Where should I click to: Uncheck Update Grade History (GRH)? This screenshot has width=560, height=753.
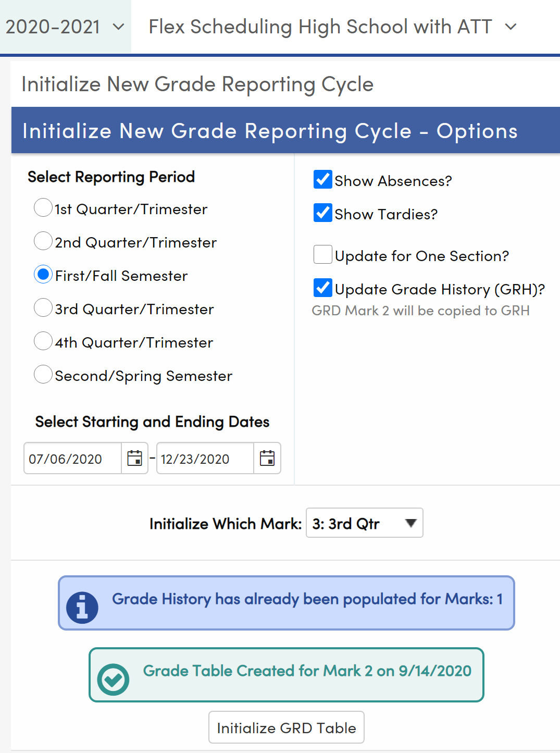coord(322,288)
